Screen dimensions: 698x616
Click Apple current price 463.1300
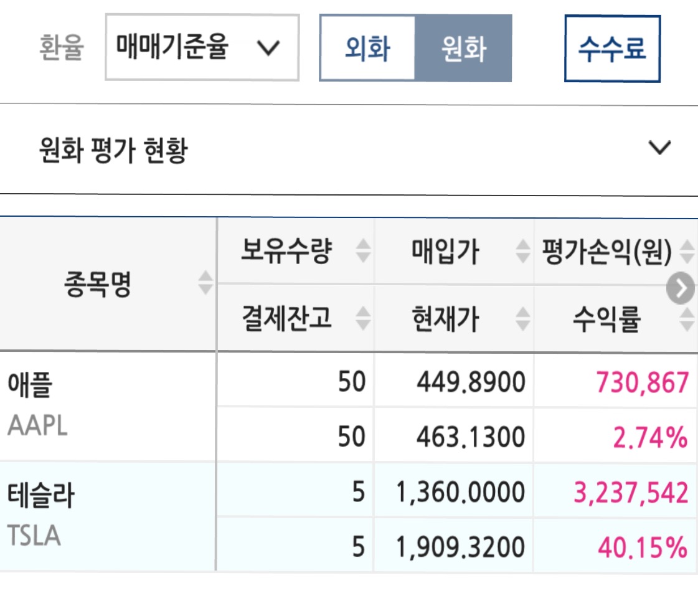(x=471, y=437)
